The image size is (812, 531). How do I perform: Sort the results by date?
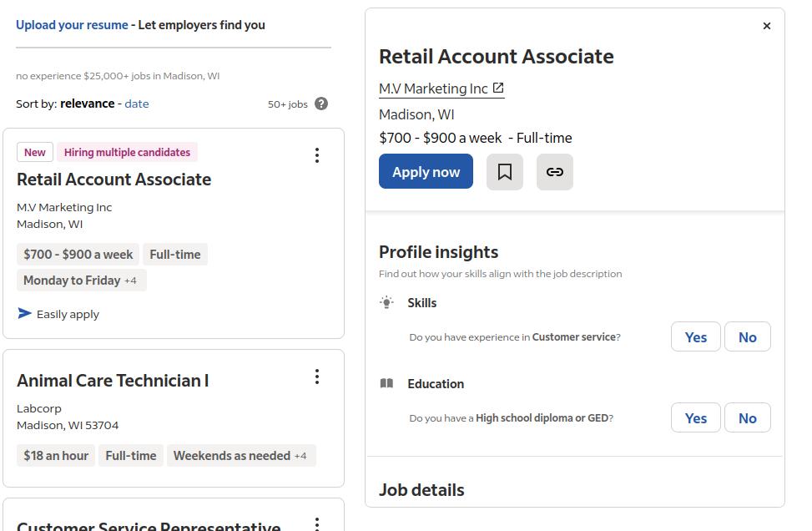pyautogui.click(x=137, y=104)
